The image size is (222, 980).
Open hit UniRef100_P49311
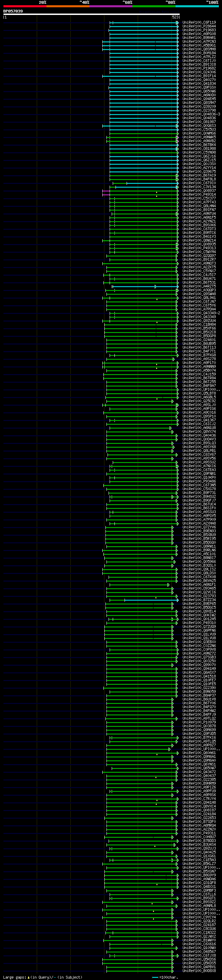(x=199, y=833)
